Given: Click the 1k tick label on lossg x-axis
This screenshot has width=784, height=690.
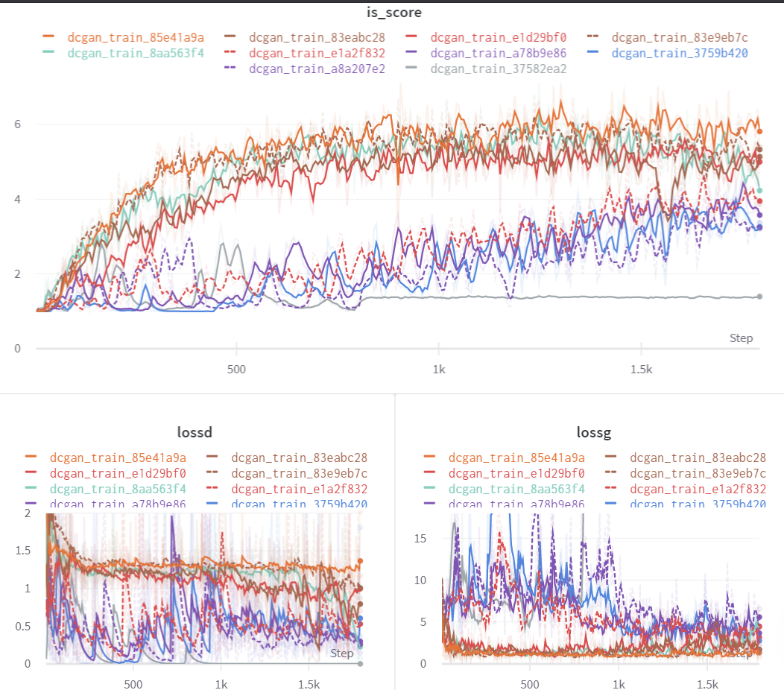Looking at the screenshot, I should 619,685.
